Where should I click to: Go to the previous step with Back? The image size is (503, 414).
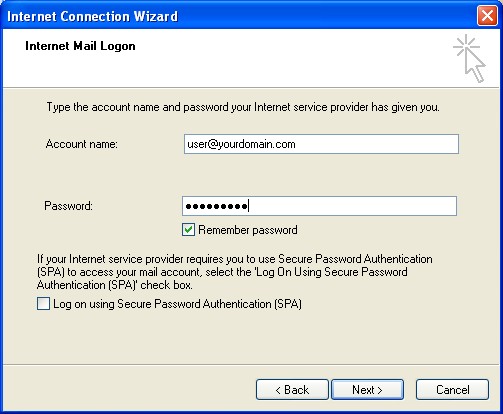[x=292, y=389]
